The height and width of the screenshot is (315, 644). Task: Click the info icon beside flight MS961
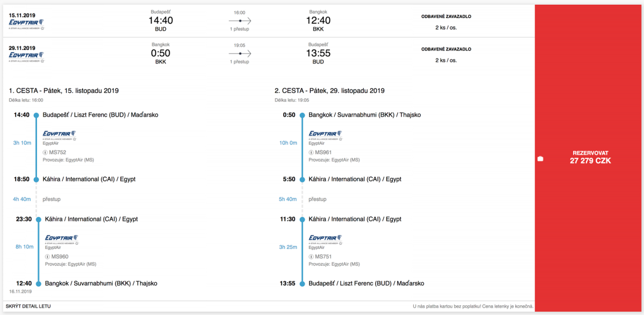(x=311, y=152)
